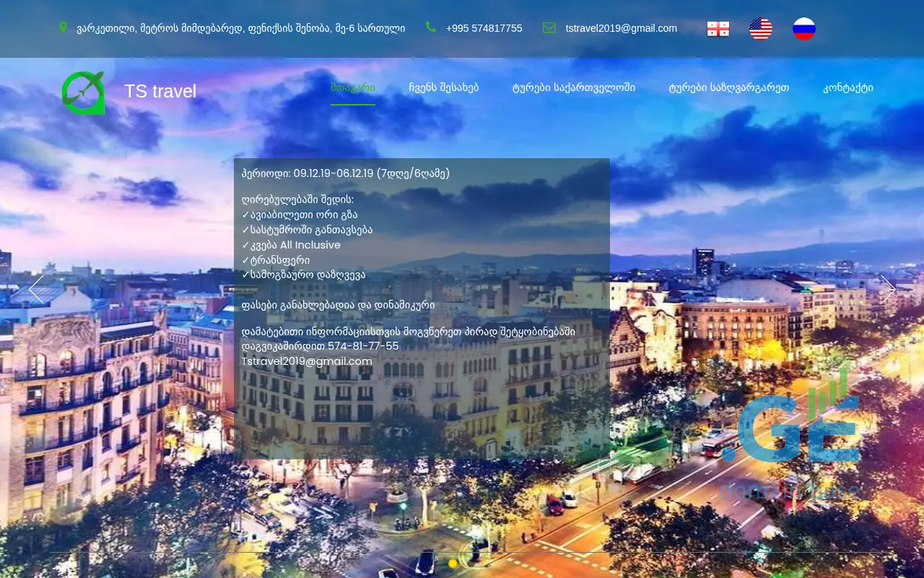924x578 pixels.
Task: Select the Russian flag language icon
Action: (804, 28)
